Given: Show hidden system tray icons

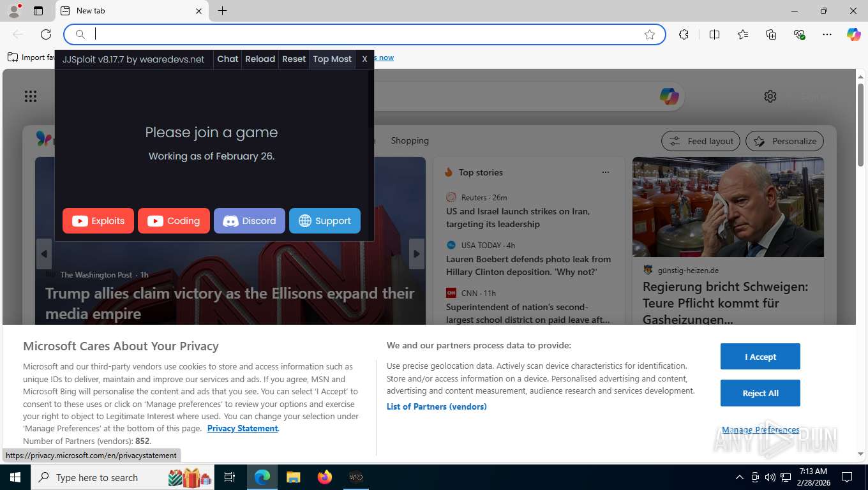Looking at the screenshot, I should [740, 477].
